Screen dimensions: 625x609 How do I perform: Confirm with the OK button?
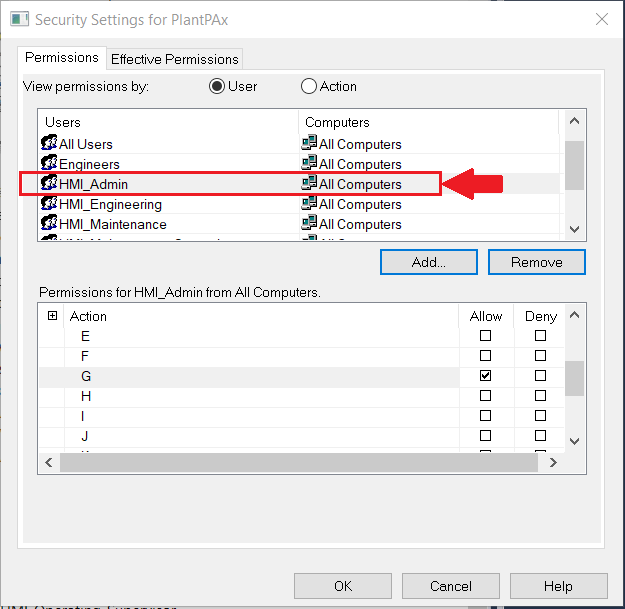click(343, 586)
